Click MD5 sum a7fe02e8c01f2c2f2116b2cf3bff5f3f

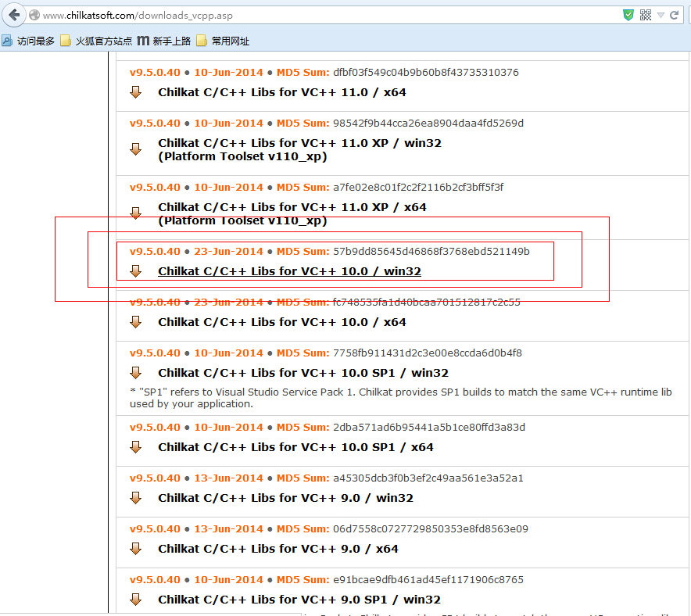click(418, 188)
